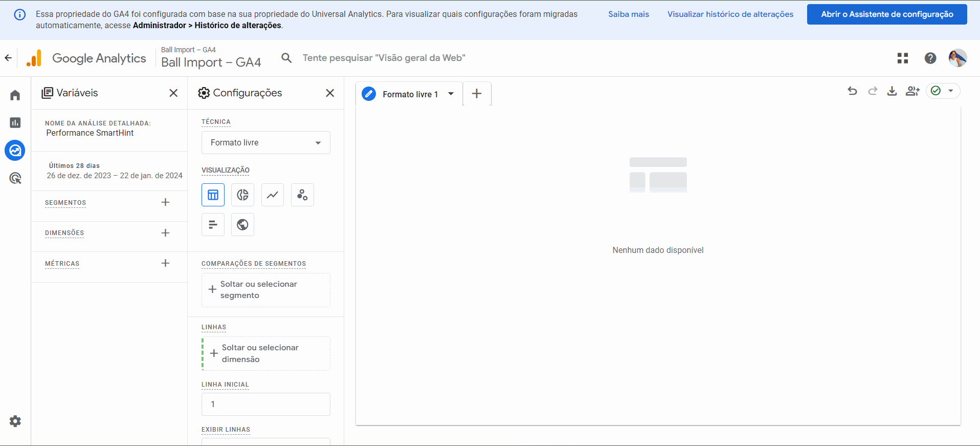Click Abrir o Assistente de configuração
This screenshot has height=446, width=980.
pos(887,14)
